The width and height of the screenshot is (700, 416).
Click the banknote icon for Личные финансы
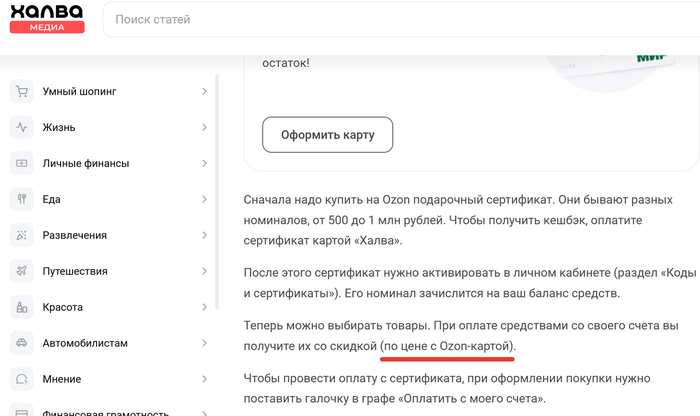coord(21,164)
